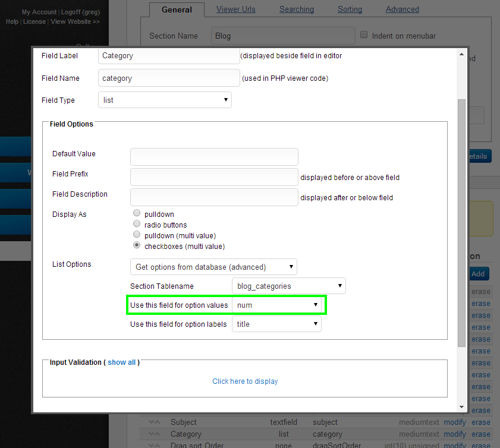The image size is (500, 448).
Task: Expand the Section Tablename dropdown
Action: (x=288, y=286)
